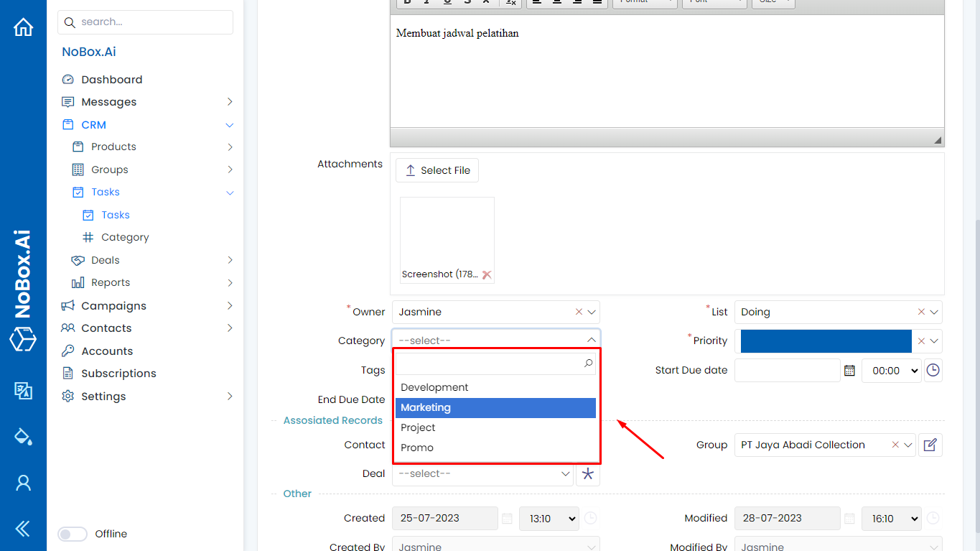Toggle the Offline status switch
Screen dimensions: 980x551
tap(73, 534)
